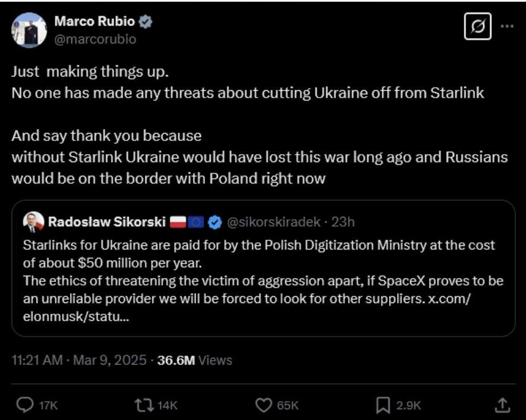Click Marco Rubio's verified badge
This screenshot has width=526, height=420.
point(146,22)
